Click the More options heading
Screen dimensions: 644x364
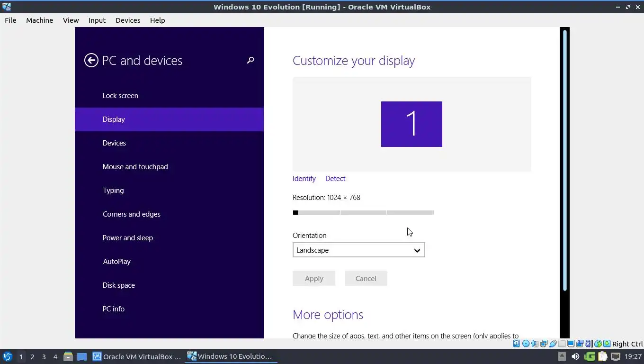coord(328,315)
